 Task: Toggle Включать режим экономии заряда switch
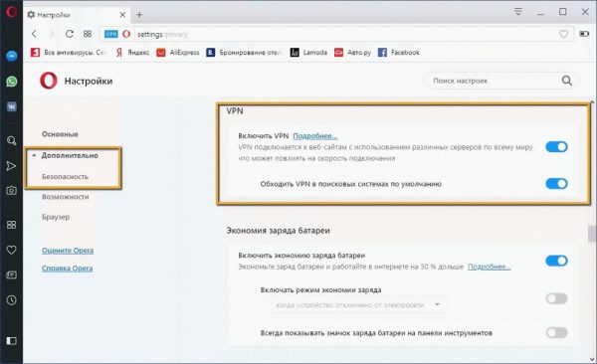pyautogui.click(x=556, y=298)
